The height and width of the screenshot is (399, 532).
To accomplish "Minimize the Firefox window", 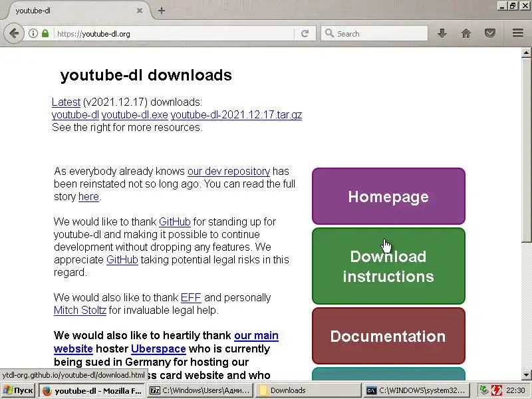I will click(502, 6).
